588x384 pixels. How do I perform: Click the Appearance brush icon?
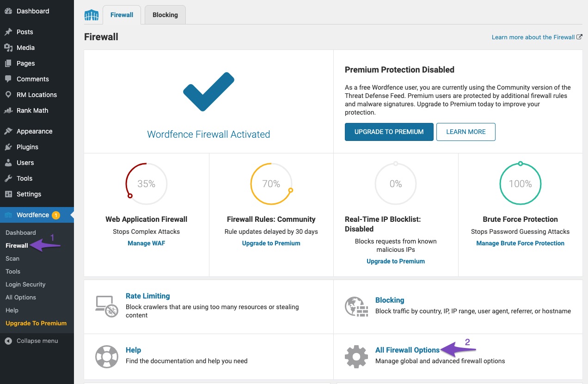(x=8, y=131)
